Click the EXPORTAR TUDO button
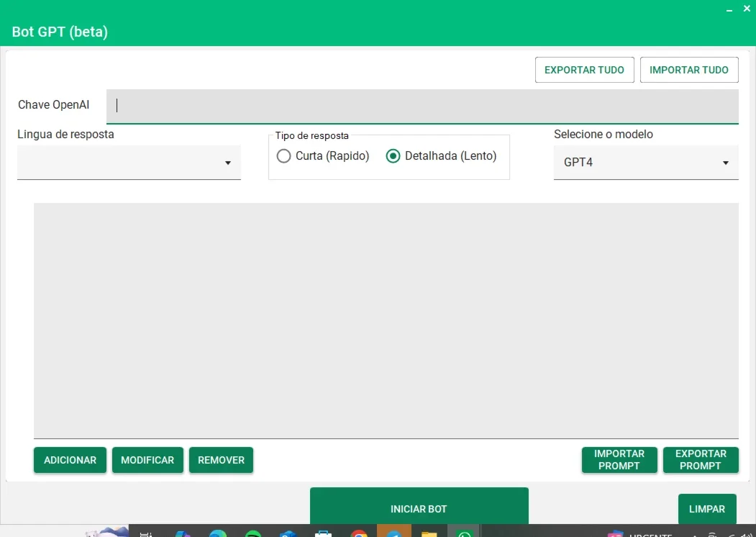 [x=584, y=70]
